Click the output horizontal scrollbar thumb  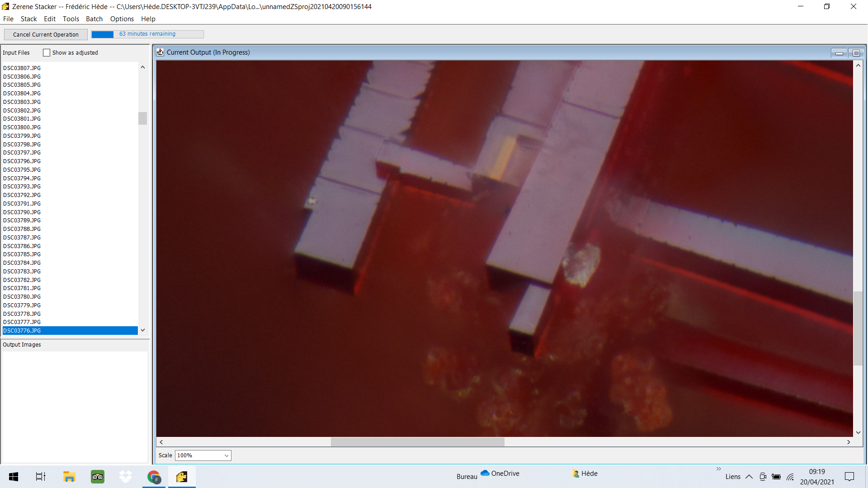417,442
